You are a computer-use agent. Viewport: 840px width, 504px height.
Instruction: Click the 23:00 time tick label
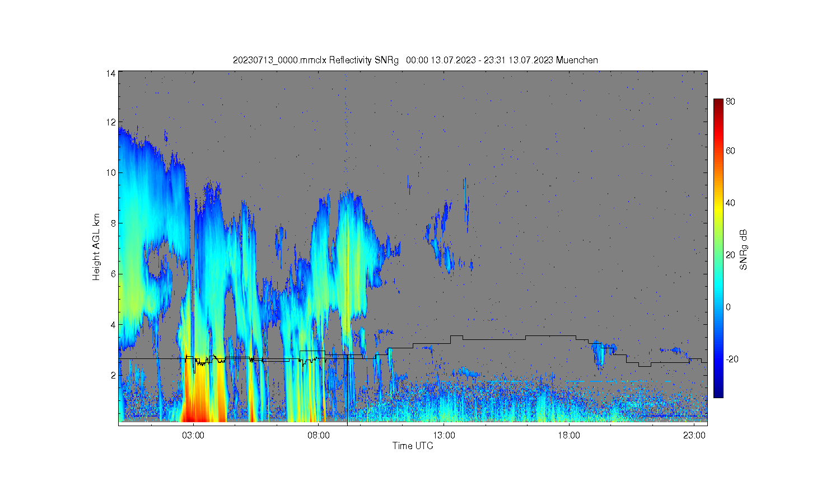[694, 435]
